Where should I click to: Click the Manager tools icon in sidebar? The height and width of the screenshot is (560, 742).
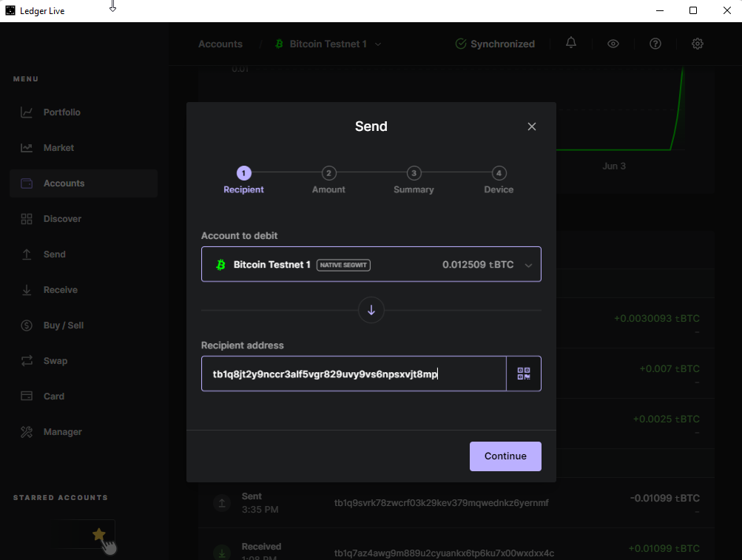[27, 432]
